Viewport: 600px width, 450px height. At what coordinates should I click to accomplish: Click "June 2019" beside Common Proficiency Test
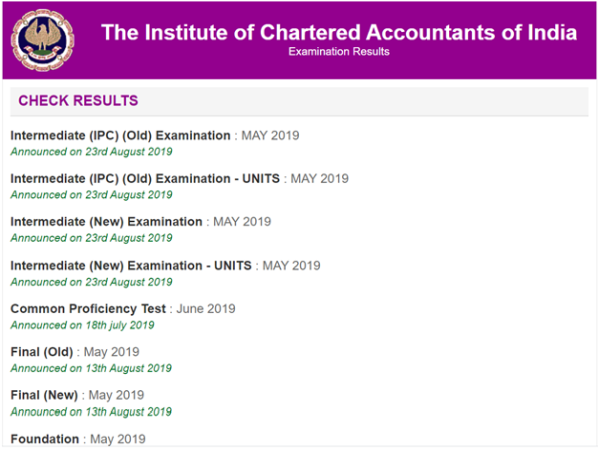[206, 308]
